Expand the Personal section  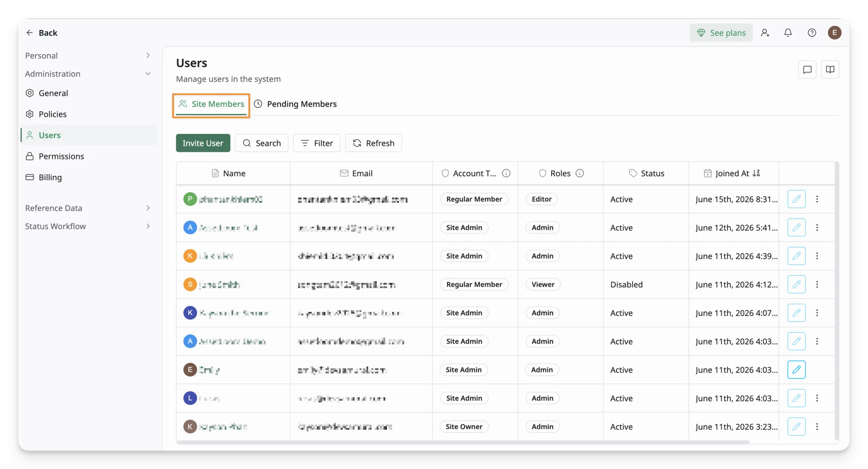pyautogui.click(x=88, y=56)
